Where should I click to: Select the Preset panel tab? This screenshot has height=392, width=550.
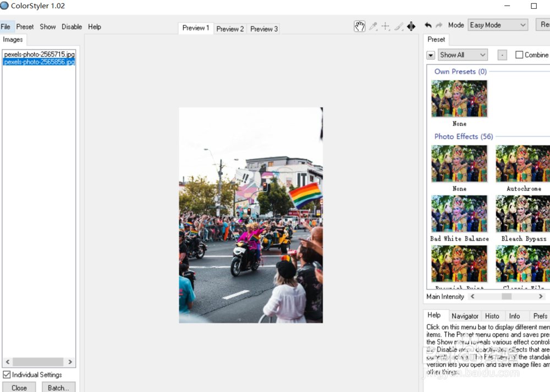(x=436, y=40)
